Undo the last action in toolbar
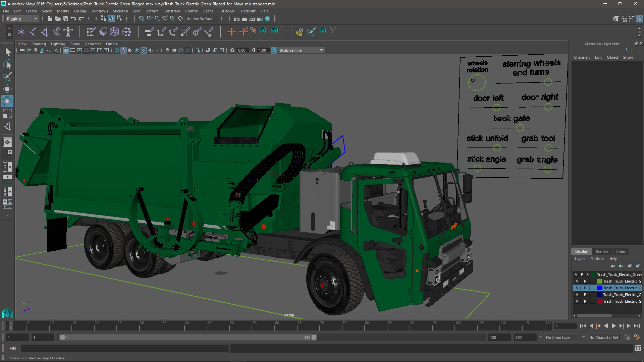Screen dimensions: 644x362 click(x=73, y=19)
